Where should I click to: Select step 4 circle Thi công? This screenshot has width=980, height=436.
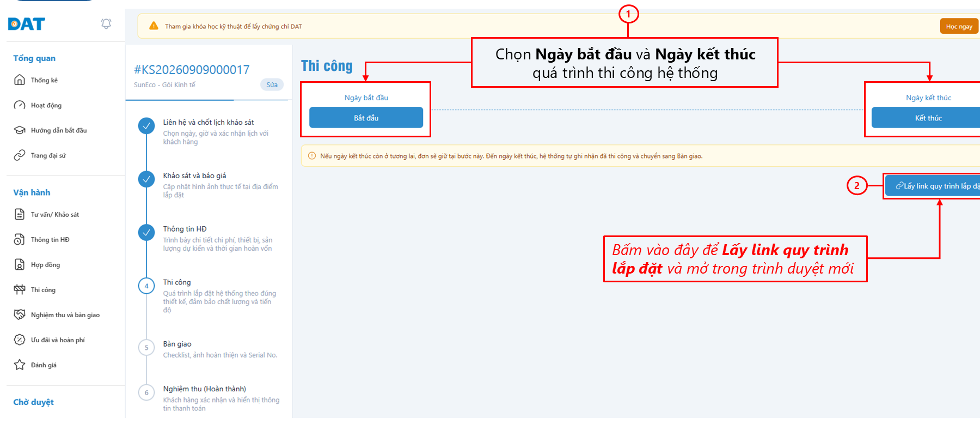pyautogui.click(x=146, y=286)
